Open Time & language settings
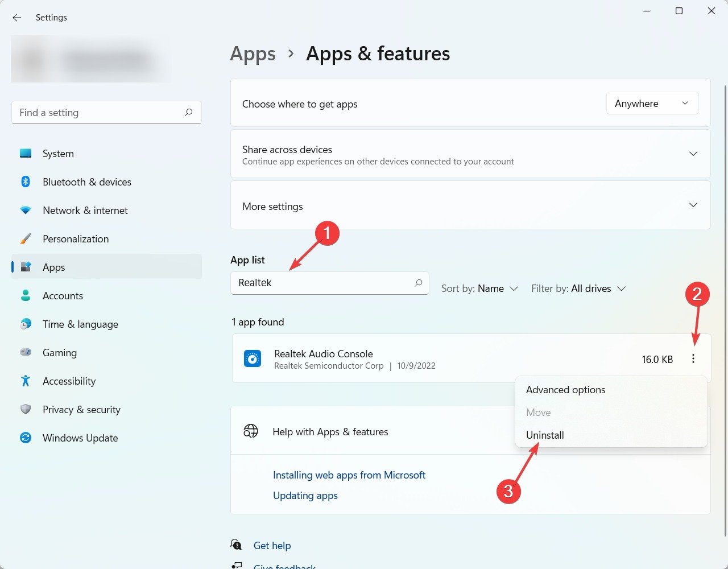728x569 pixels. coord(106,324)
